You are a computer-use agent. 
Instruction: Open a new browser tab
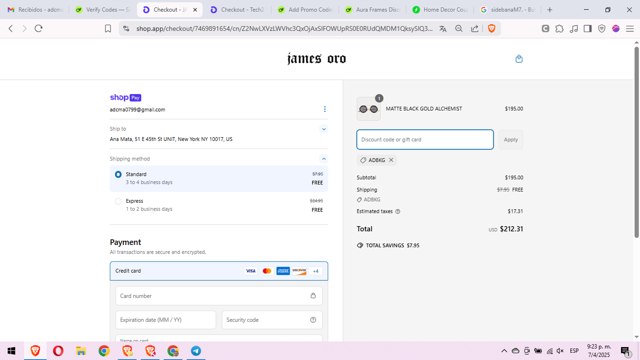click(549, 9)
